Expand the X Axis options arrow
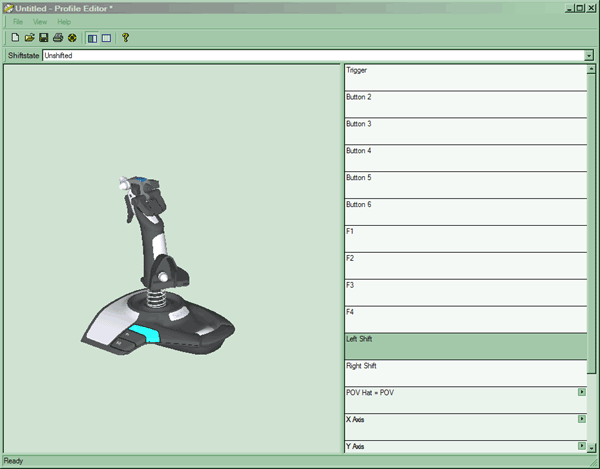 (x=581, y=419)
